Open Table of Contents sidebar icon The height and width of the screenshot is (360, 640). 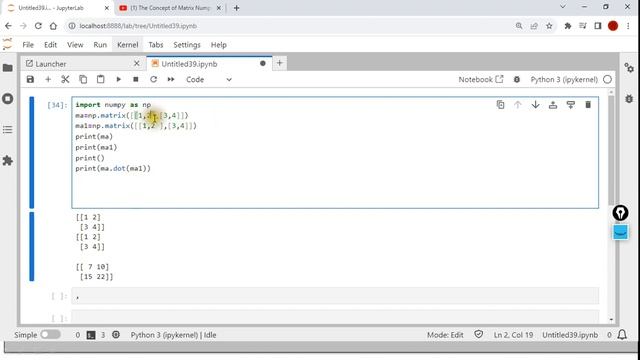[8, 130]
